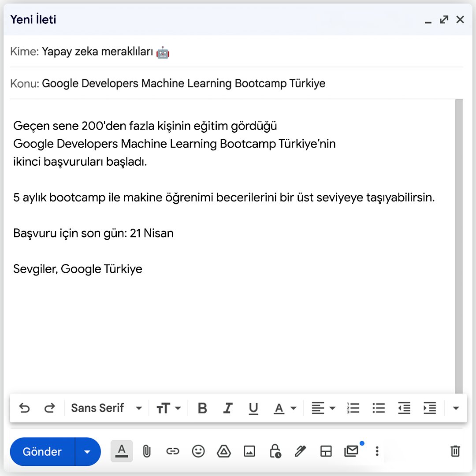Open the emoji picker
This screenshot has width=476, height=476.
click(198, 451)
